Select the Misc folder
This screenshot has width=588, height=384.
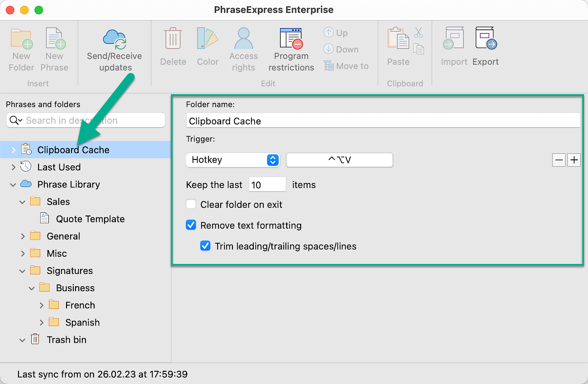(x=57, y=253)
